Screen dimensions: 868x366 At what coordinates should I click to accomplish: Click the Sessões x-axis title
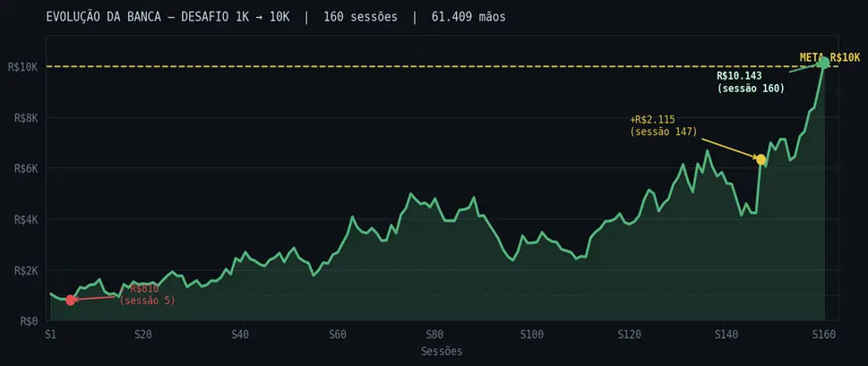click(x=442, y=352)
